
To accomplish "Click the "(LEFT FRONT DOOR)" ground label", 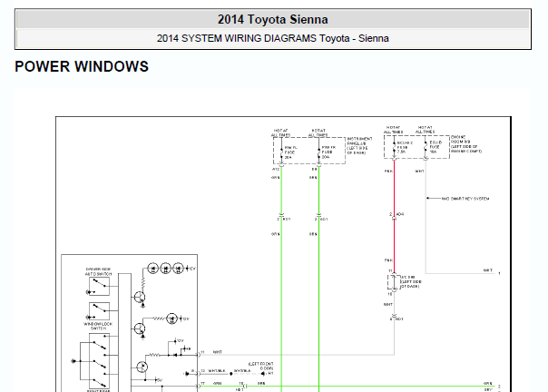I will [x=260, y=366].
